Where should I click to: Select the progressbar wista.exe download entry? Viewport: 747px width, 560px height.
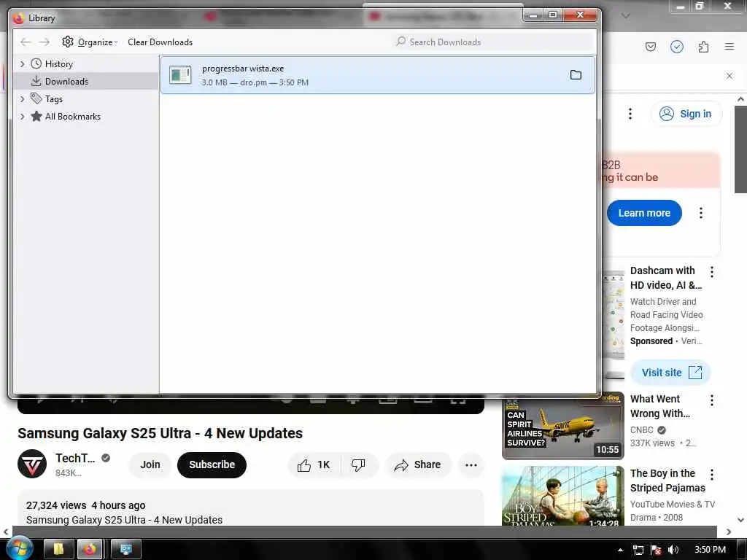tap(377, 75)
